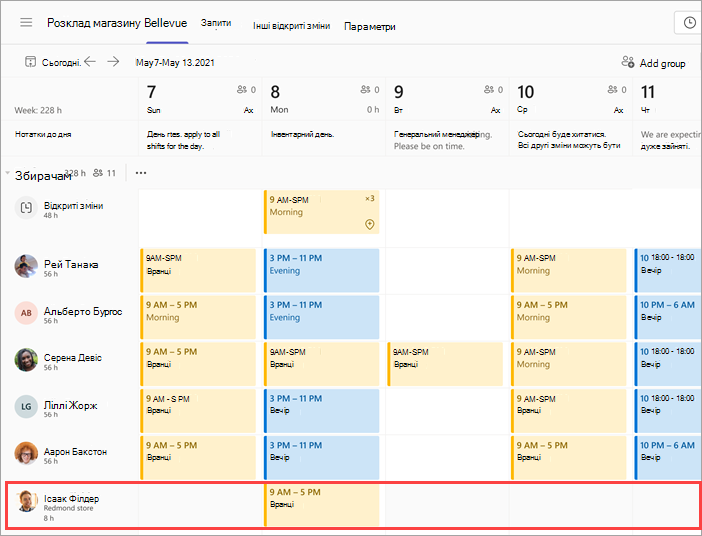The width and height of the screenshot is (702, 536).
Task: Open the 9 AM-5PM open shift on Monday
Action: point(321,212)
